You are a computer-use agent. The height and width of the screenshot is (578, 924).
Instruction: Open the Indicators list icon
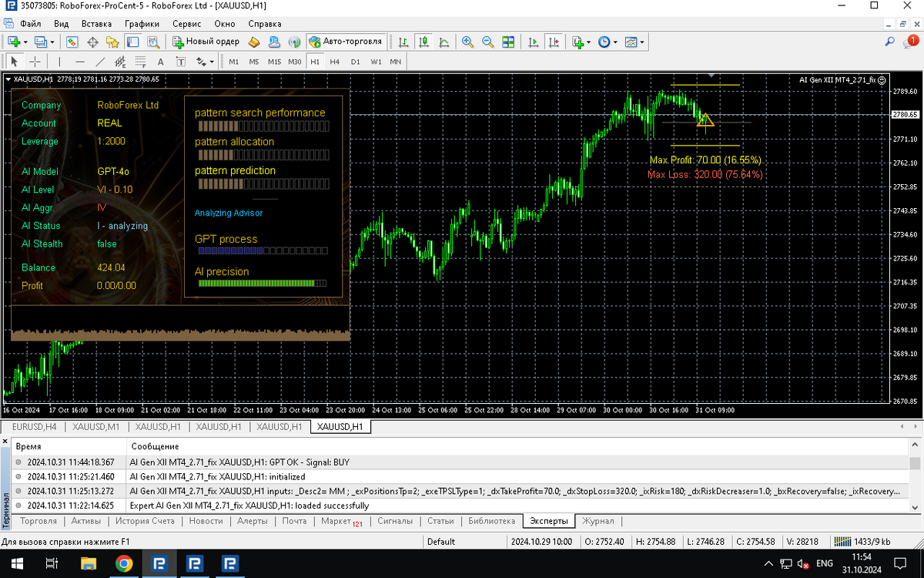coord(578,42)
